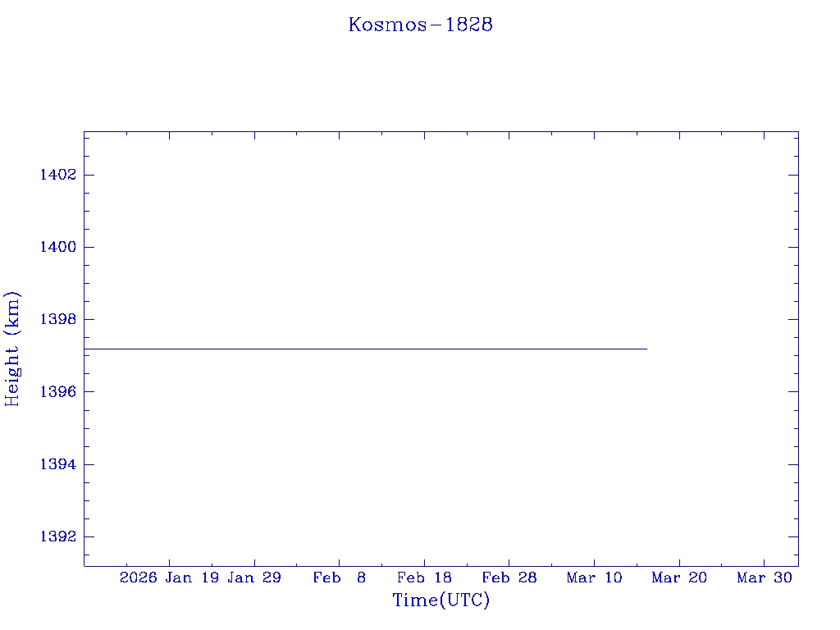840x630 pixels.
Task: Click the Jan 29 date label
Action: pos(254,578)
